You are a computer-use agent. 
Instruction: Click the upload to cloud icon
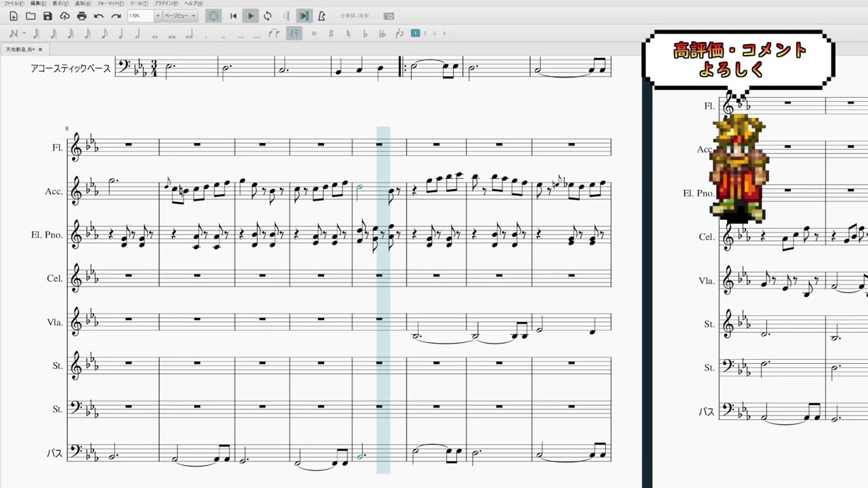click(64, 16)
